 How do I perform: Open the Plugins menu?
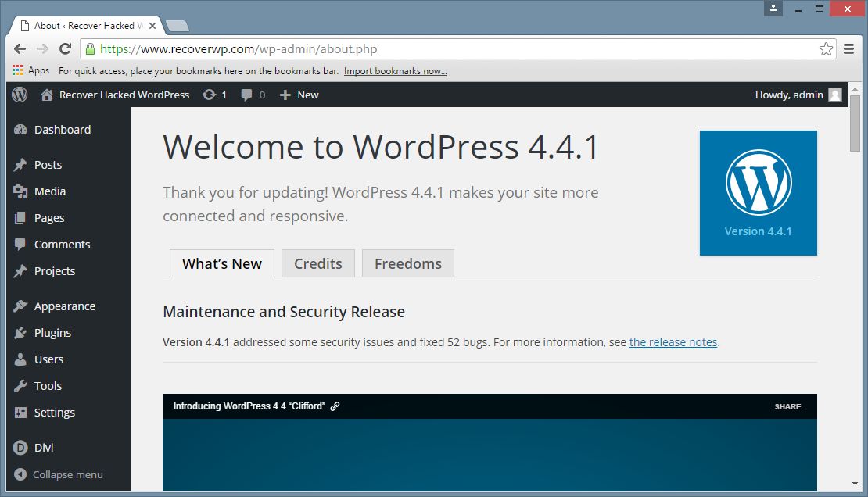point(52,333)
